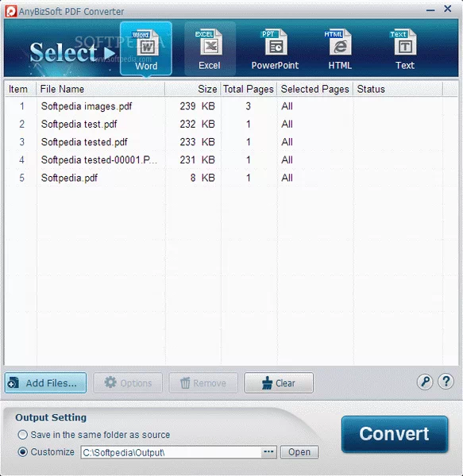This screenshot has height=476, width=463.
Task: Click Status column header
Action: pyautogui.click(x=398, y=89)
